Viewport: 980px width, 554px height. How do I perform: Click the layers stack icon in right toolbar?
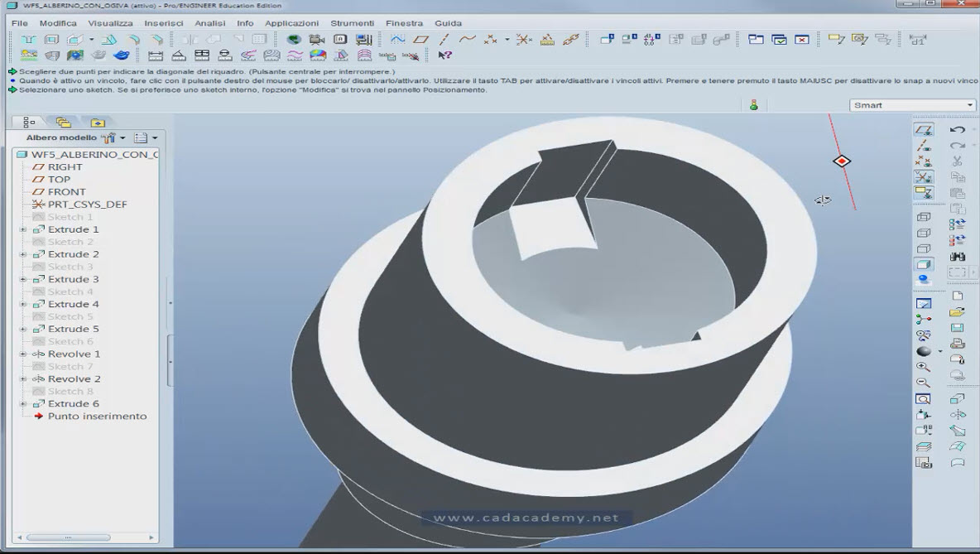point(923,446)
